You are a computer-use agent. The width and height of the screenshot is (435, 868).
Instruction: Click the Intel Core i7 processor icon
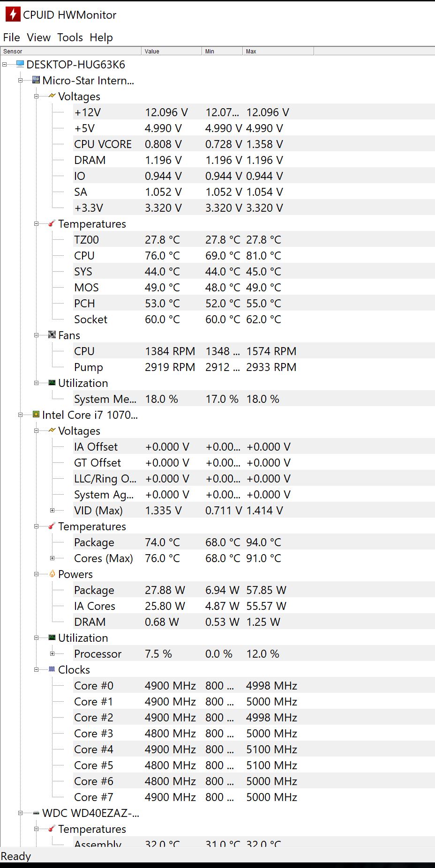36,415
